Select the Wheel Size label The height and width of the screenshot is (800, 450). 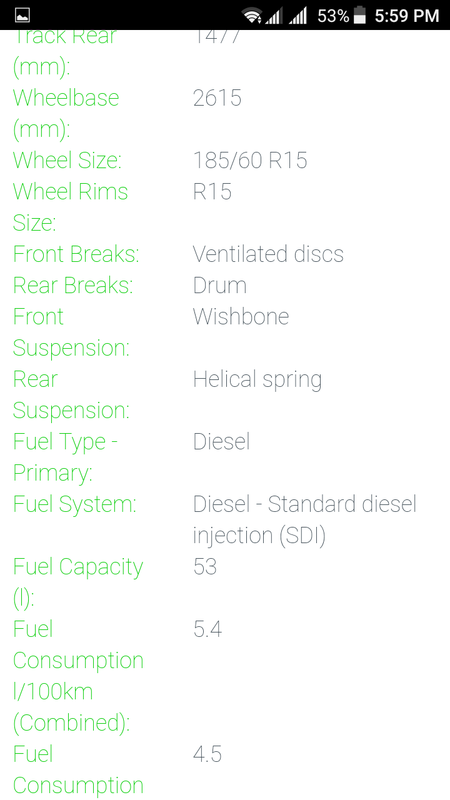point(67,161)
